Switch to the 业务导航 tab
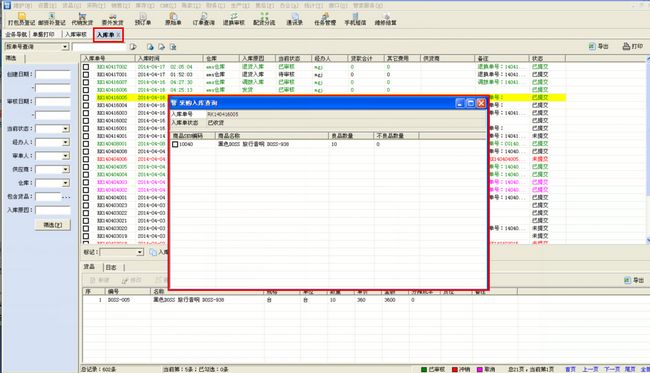The height and width of the screenshot is (373, 650). pyautogui.click(x=16, y=34)
